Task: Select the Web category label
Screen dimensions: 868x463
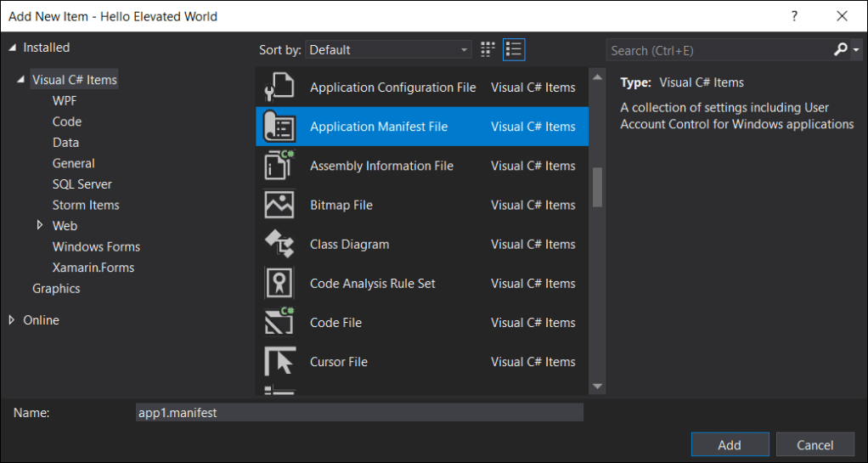Action: click(65, 226)
